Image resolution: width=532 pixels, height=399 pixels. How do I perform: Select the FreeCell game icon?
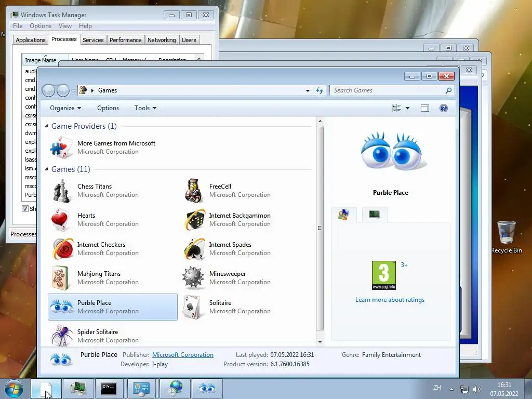coord(194,191)
